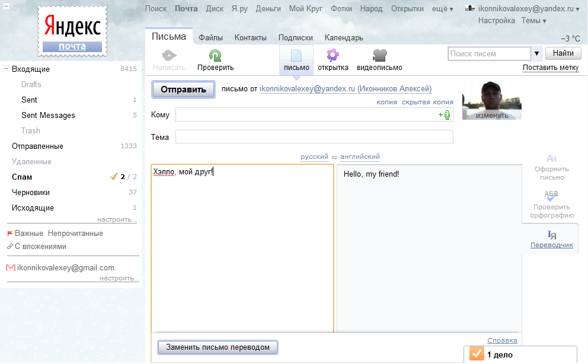
Task: Open the Черновики folder
Action: (x=31, y=192)
